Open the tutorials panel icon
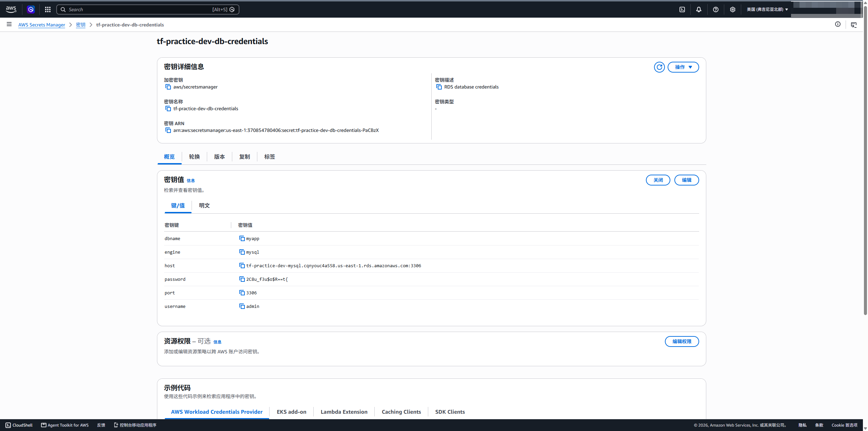The height and width of the screenshot is (431, 868). [x=854, y=25]
